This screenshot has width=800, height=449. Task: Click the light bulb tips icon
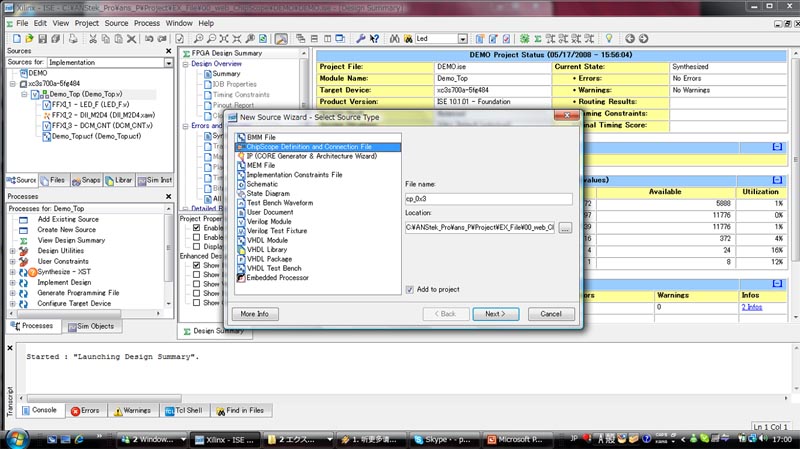(x=609, y=39)
